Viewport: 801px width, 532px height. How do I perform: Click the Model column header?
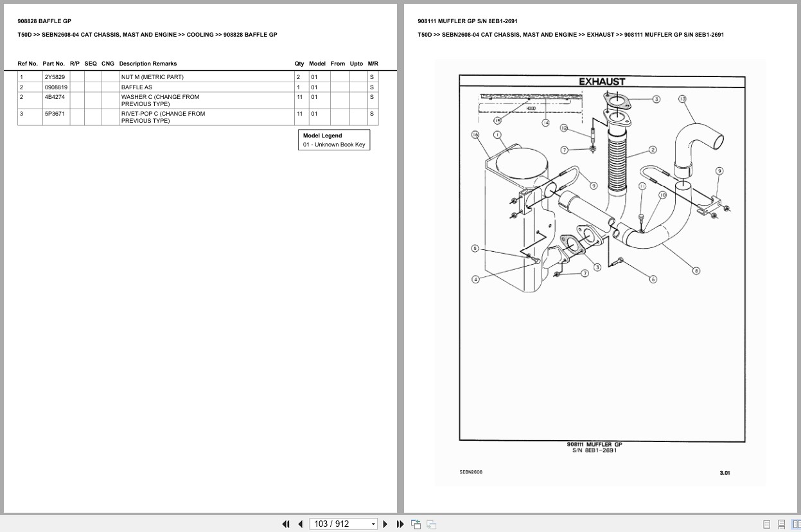[x=317, y=64]
